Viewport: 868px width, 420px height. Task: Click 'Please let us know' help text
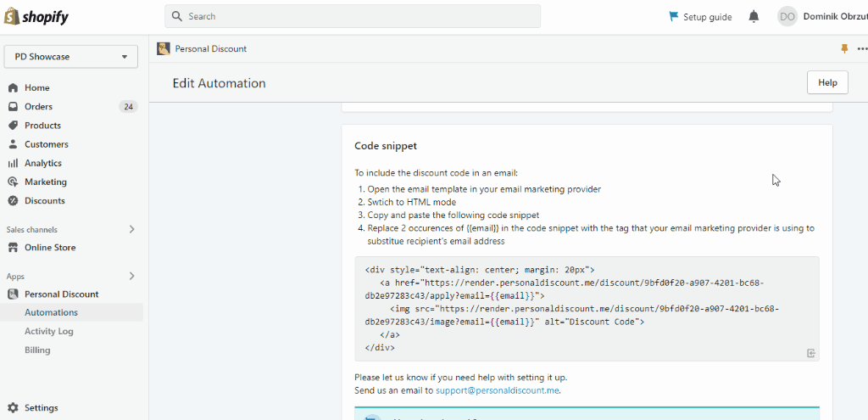[x=461, y=378]
